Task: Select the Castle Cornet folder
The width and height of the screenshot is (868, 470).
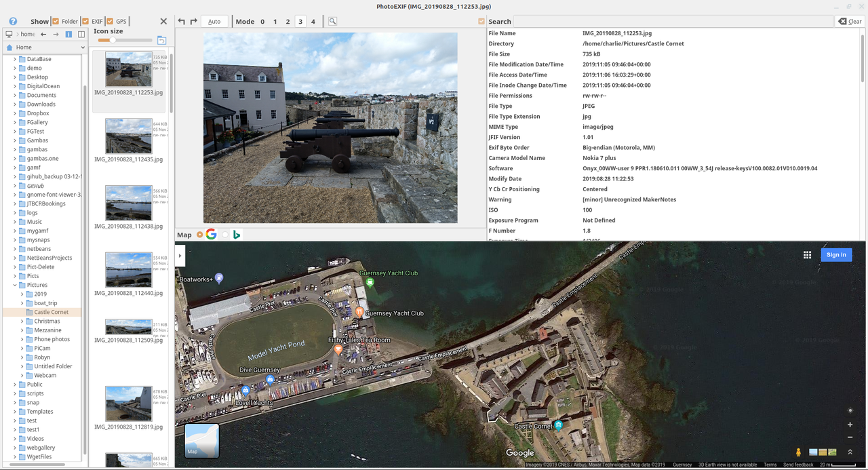Action: [52, 312]
